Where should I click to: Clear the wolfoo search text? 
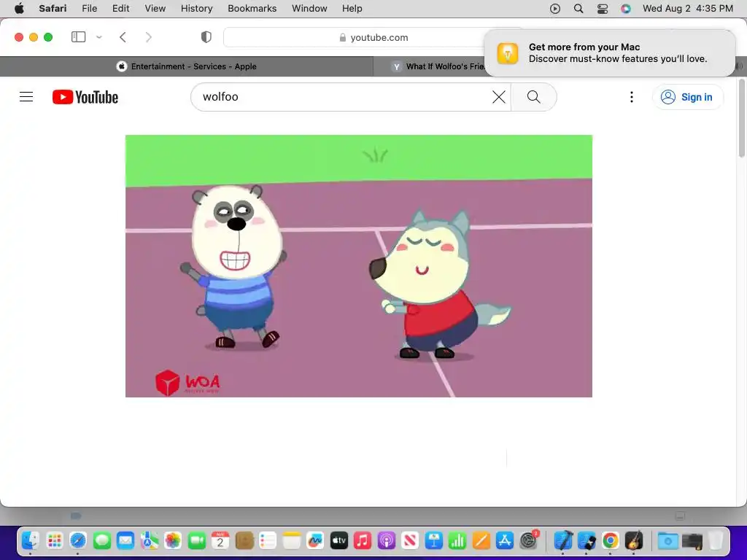tap(499, 97)
